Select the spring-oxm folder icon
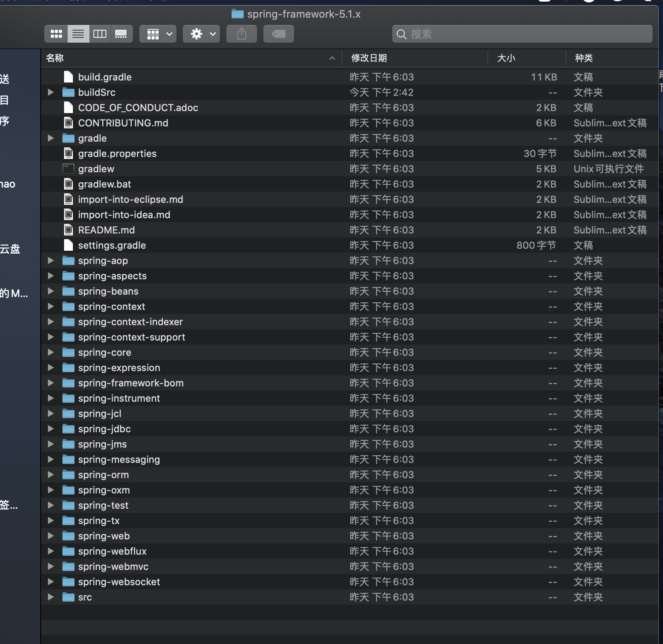 click(68, 490)
